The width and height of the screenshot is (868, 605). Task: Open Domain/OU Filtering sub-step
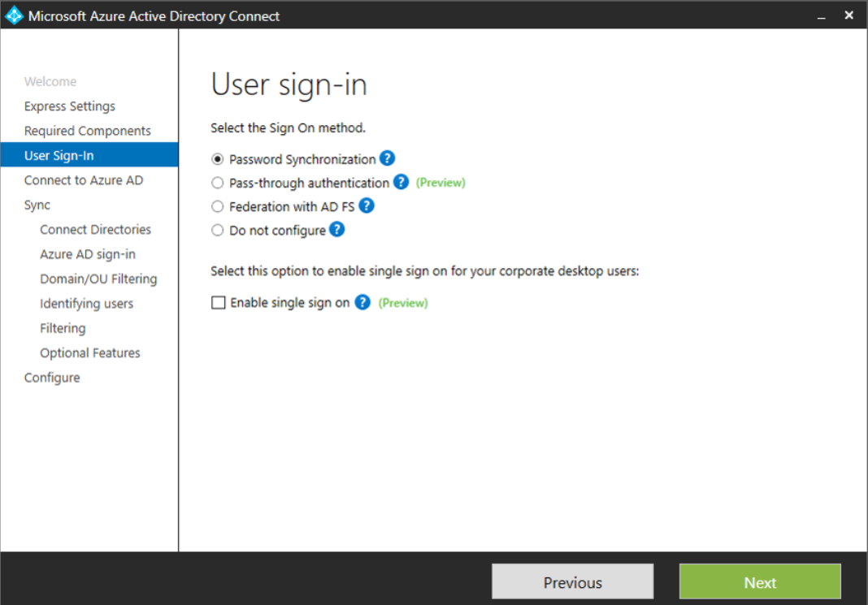pos(98,279)
